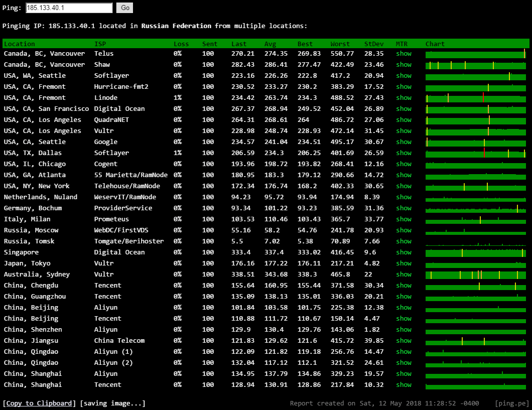Show MTR for Vancouver Telus row
Viewport: 532px width, 410px height.
404,54
